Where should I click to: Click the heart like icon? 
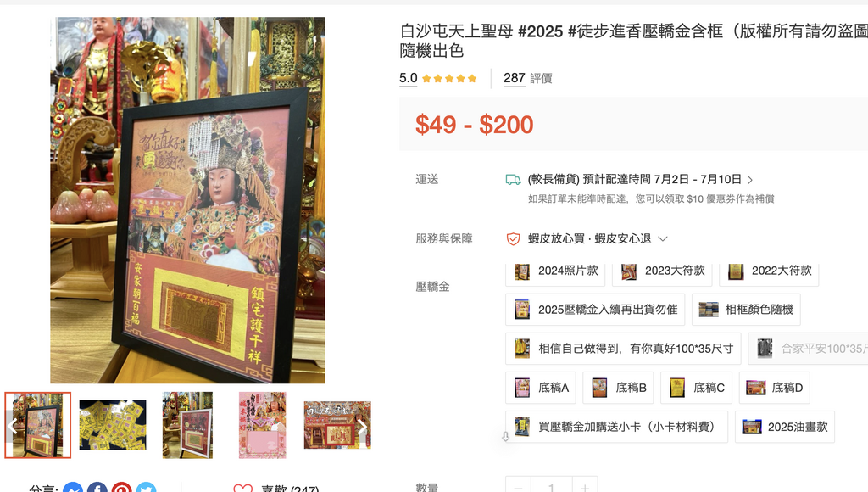pos(243,489)
